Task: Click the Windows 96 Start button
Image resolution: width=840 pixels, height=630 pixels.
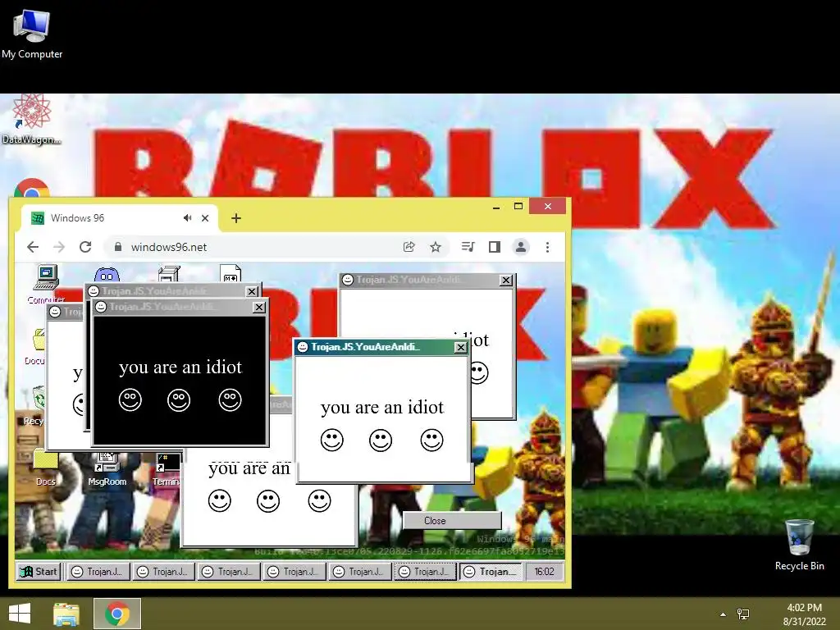Action: click(x=39, y=572)
